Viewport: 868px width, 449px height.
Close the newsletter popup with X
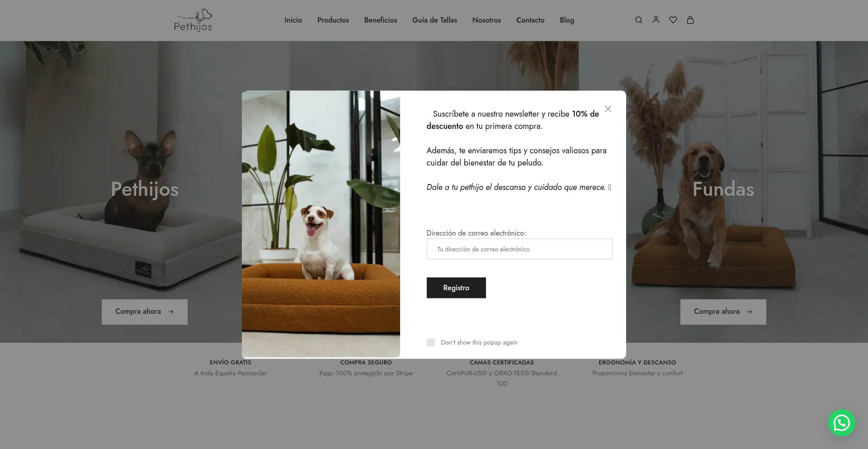click(x=608, y=109)
